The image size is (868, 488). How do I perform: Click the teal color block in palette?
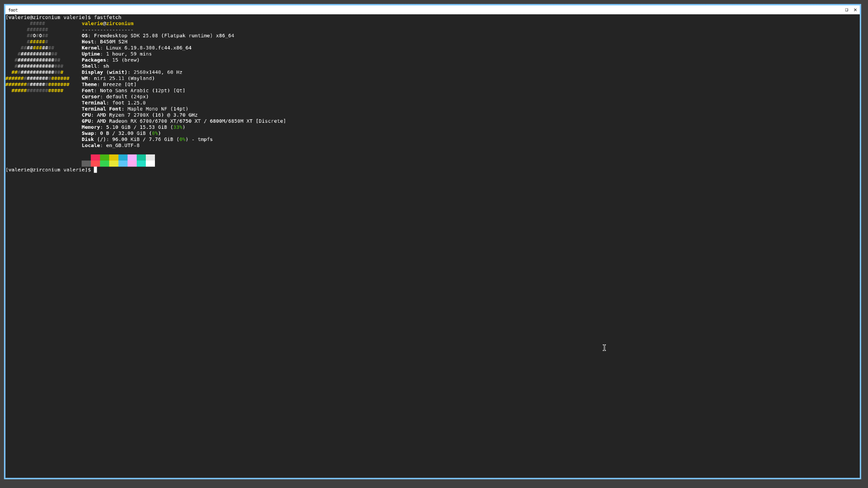[x=141, y=160]
